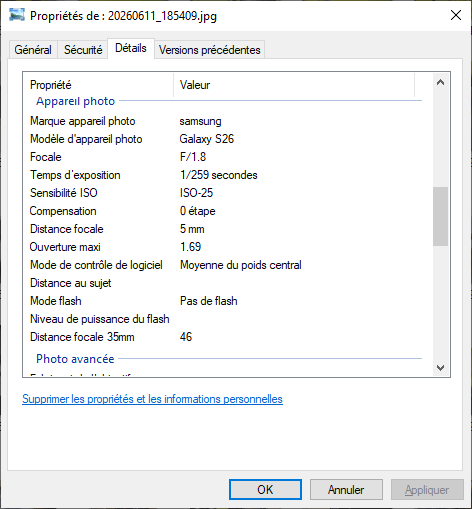This screenshot has width=472, height=509.
Task: Select the Mode flash property
Action: [x=56, y=301]
